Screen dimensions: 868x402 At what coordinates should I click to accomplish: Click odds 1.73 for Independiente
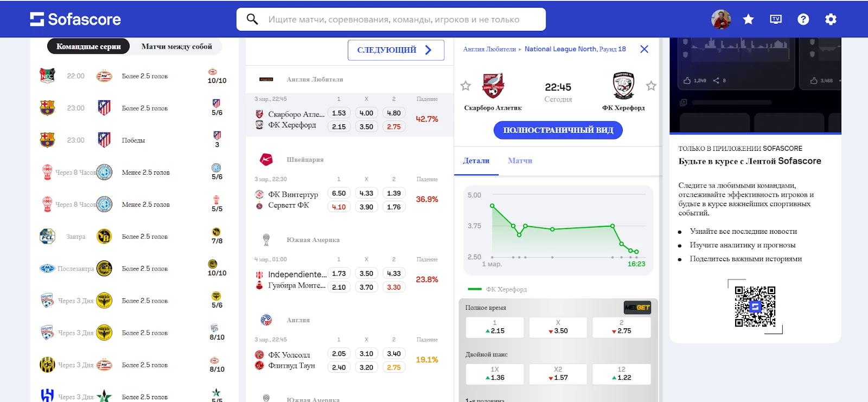[339, 274]
